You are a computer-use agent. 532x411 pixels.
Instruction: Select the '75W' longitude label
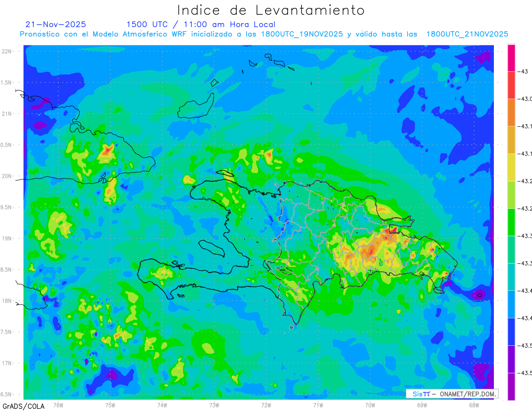pyautogui.click(x=110, y=405)
